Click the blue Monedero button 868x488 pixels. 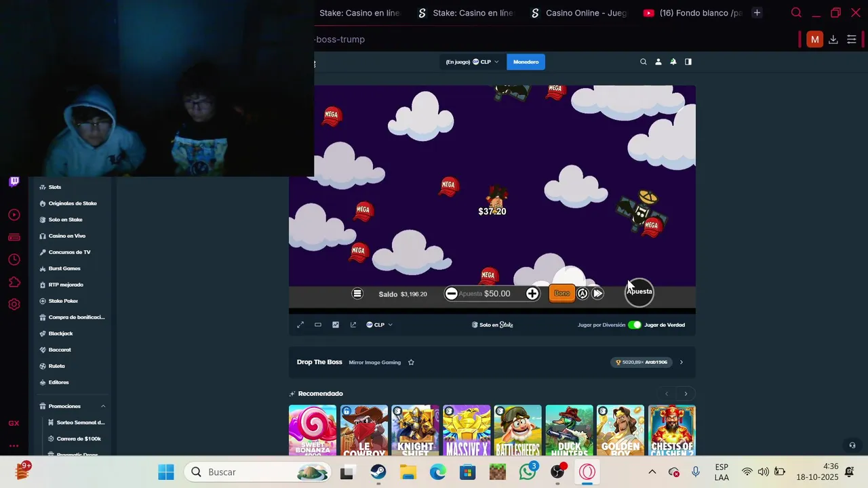tap(526, 62)
